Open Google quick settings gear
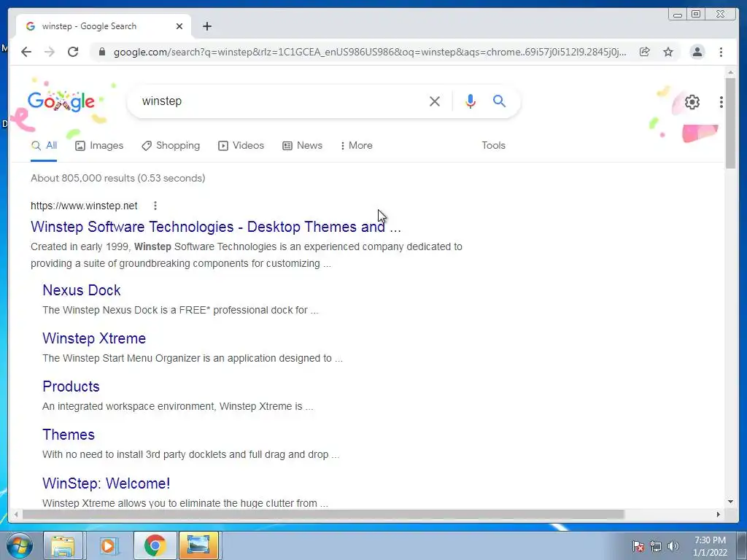 click(692, 102)
